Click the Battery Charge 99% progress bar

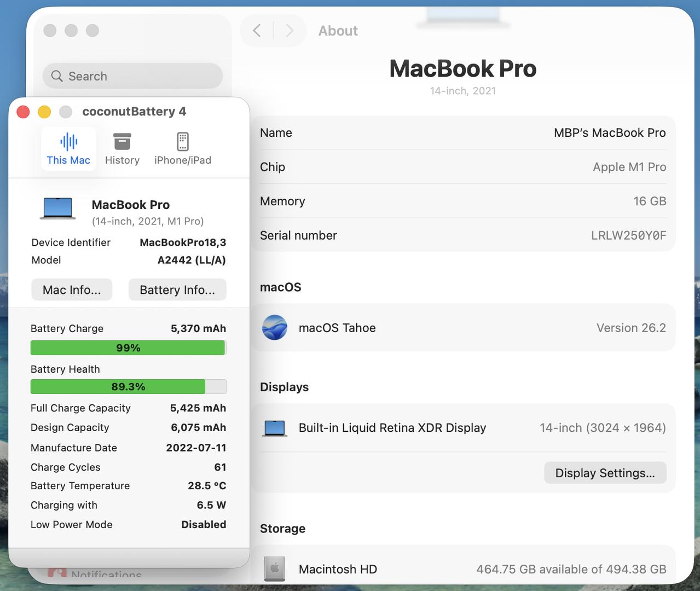(x=128, y=348)
